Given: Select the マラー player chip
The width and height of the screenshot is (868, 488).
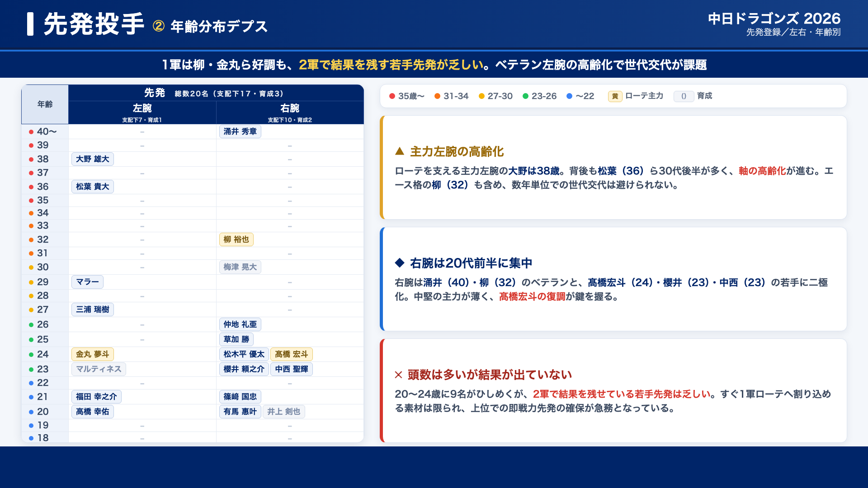Looking at the screenshot, I should point(88,282).
